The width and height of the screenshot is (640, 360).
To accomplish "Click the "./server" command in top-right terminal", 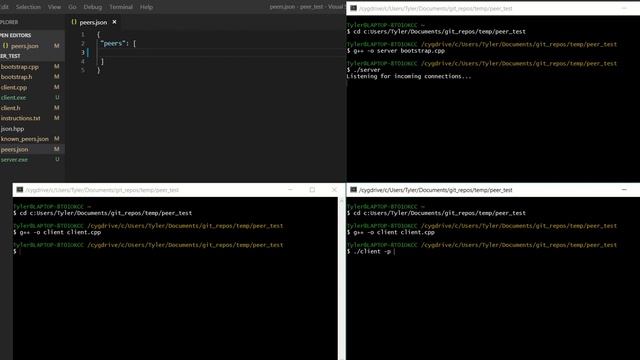I will coord(367,70).
